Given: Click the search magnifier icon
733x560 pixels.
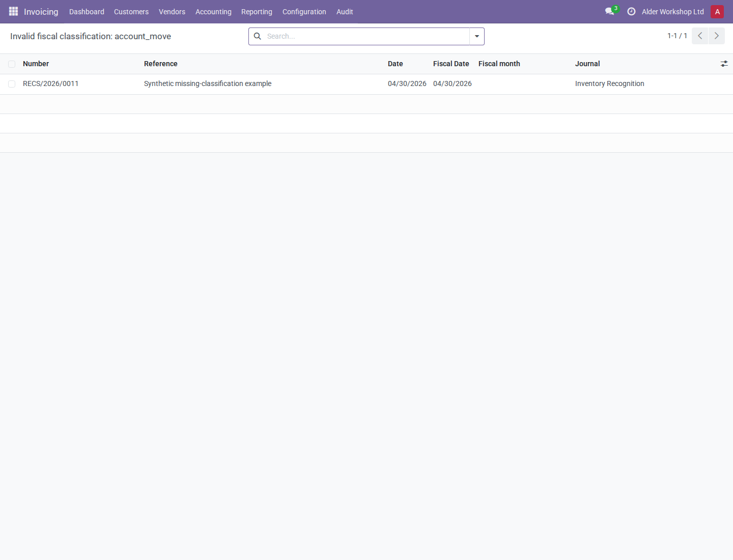Looking at the screenshot, I should tap(258, 36).
